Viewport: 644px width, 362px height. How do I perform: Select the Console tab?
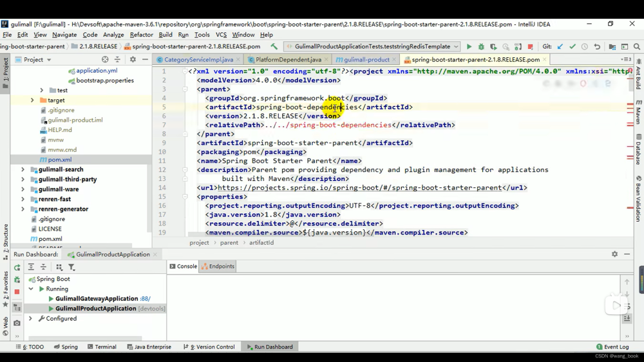(183, 266)
